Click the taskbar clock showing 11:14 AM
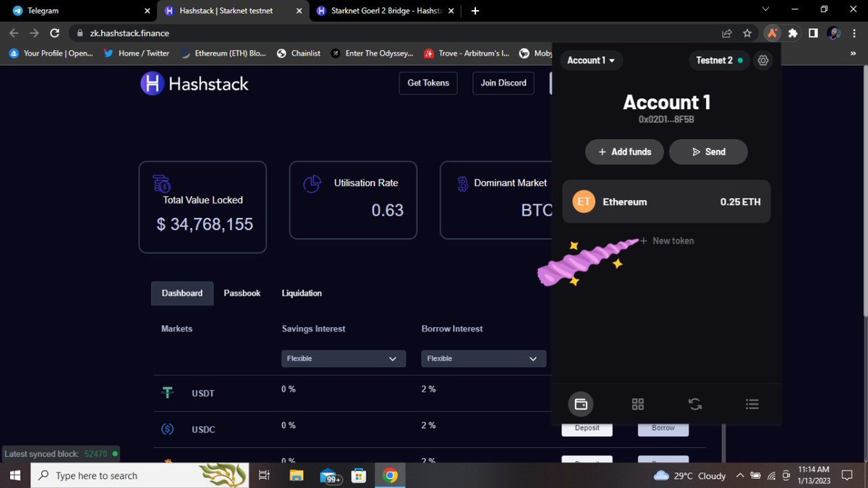The width and height of the screenshot is (868, 488). 813,475
